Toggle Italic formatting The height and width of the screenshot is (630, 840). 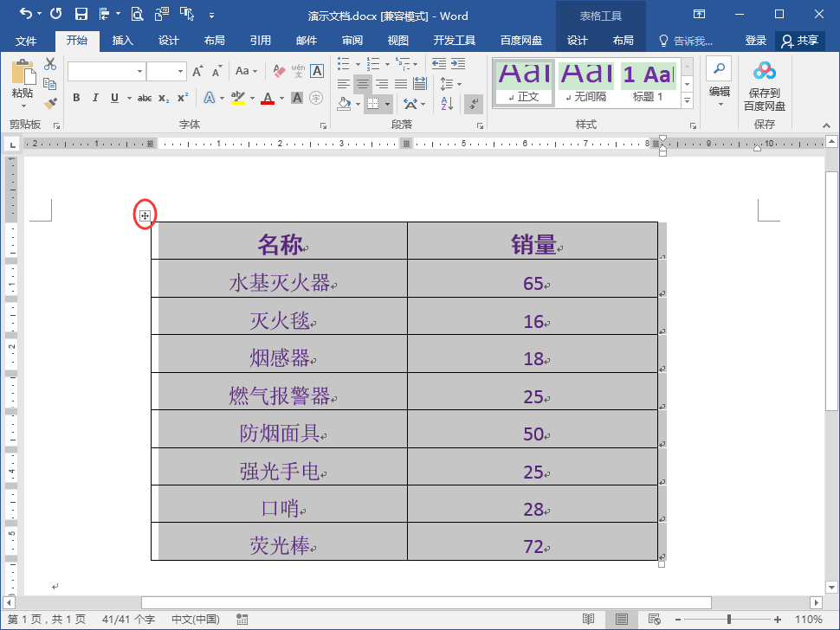click(94, 98)
